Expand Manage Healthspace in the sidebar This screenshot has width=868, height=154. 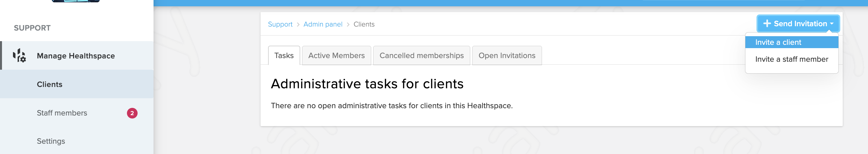[x=77, y=55]
